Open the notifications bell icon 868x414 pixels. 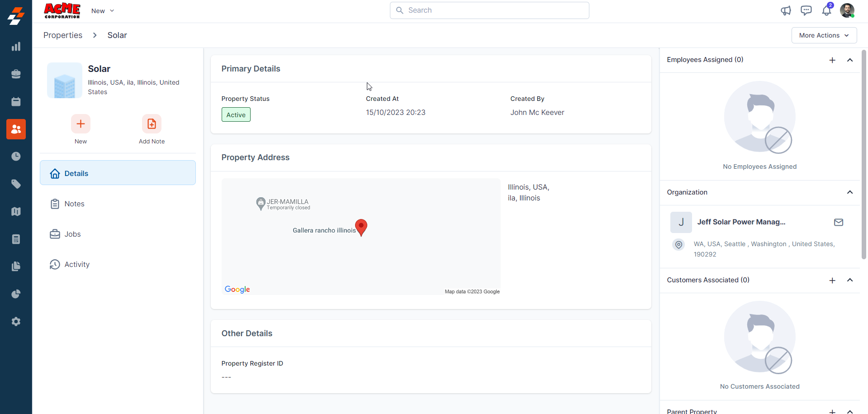point(827,10)
